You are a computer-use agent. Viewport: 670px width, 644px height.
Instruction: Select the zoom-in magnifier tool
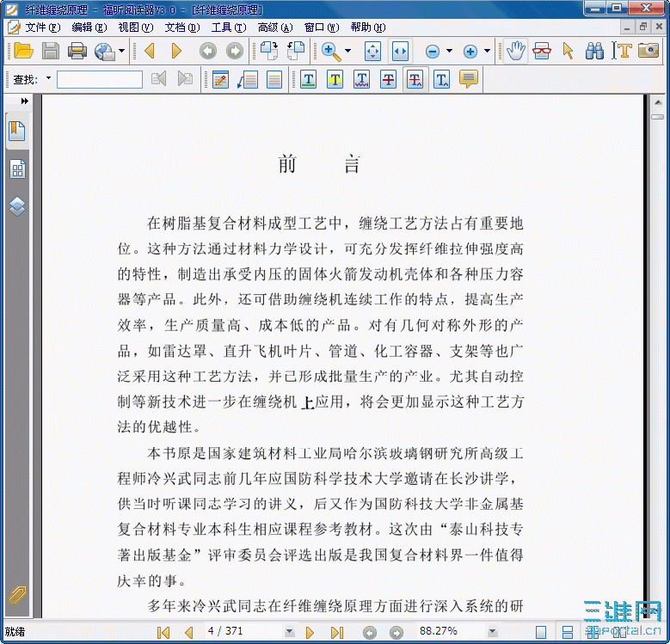tap(331, 52)
